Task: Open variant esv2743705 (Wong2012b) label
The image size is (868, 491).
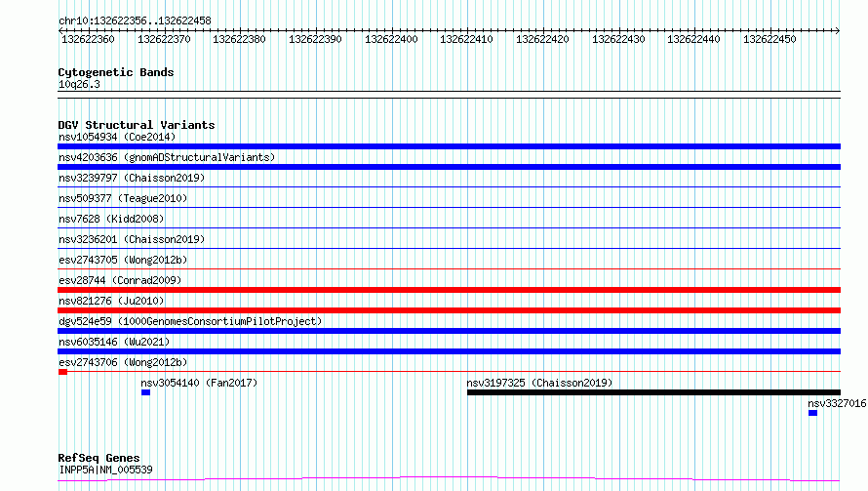Action: 123,260
